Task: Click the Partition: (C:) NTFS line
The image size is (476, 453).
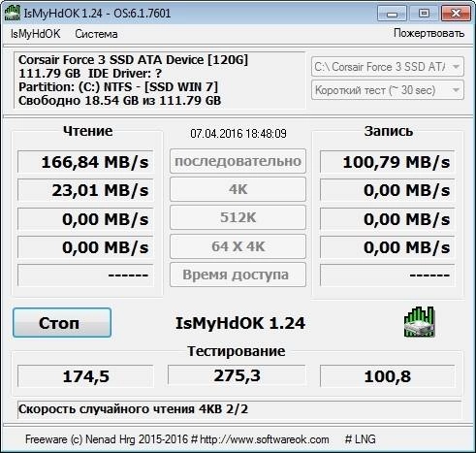Action: click(x=118, y=87)
